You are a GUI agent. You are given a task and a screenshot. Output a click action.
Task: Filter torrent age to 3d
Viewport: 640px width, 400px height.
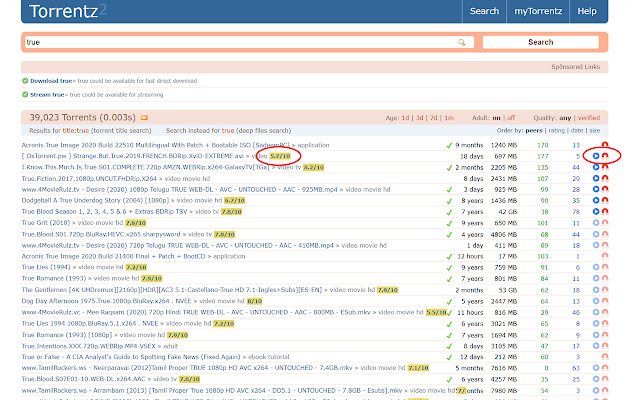coord(420,118)
